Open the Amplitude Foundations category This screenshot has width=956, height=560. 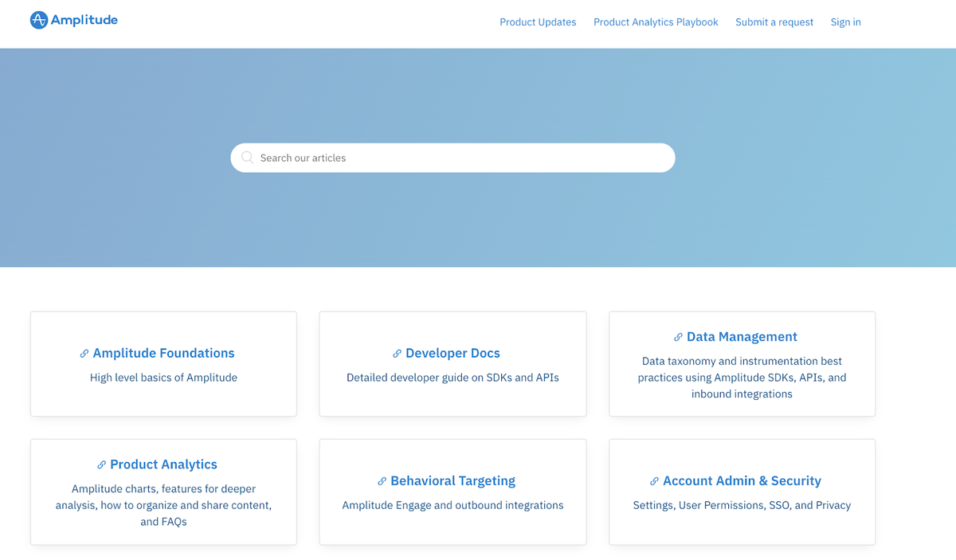pyautogui.click(x=163, y=364)
